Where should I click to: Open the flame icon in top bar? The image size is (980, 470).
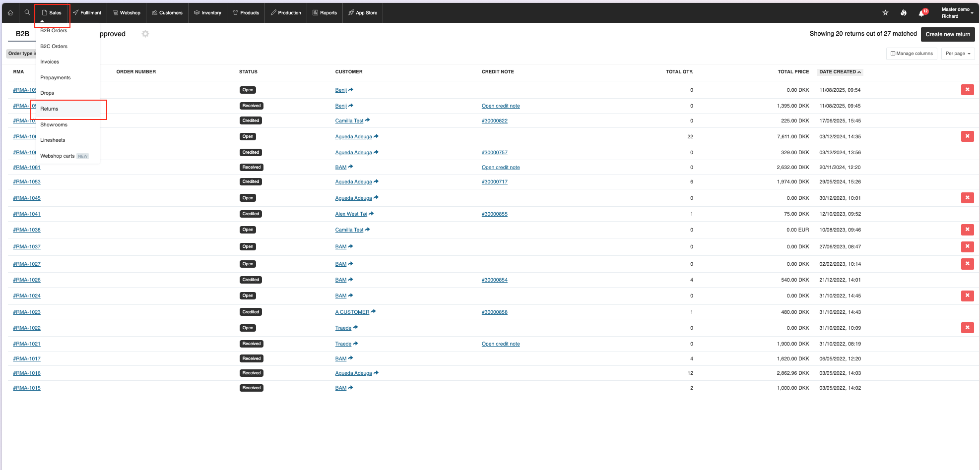904,13
